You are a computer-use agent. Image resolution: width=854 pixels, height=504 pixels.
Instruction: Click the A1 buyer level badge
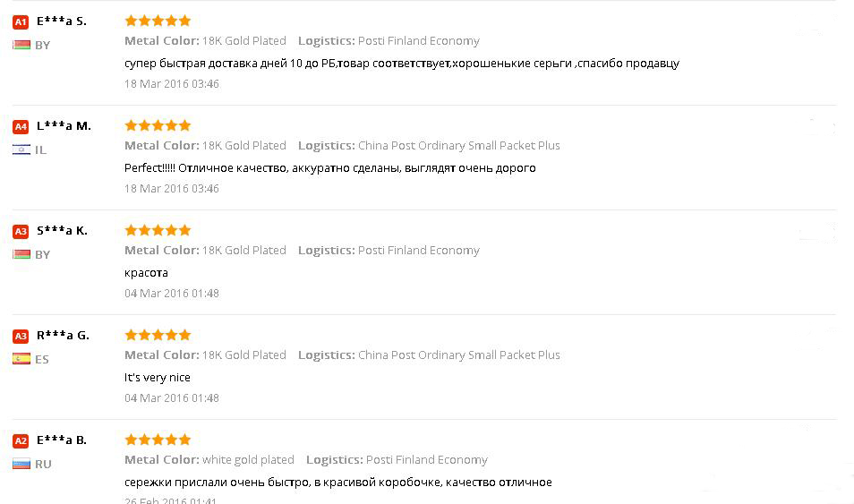(x=21, y=21)
